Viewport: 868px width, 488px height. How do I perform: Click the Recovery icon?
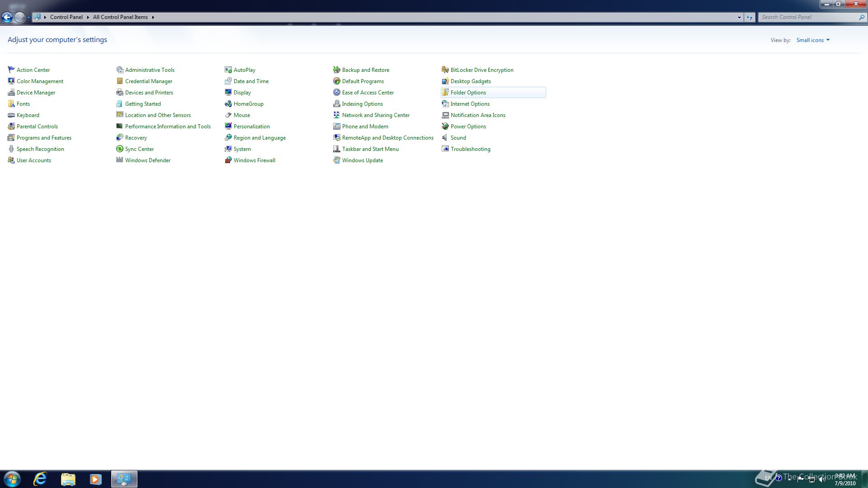pos(120,137)
